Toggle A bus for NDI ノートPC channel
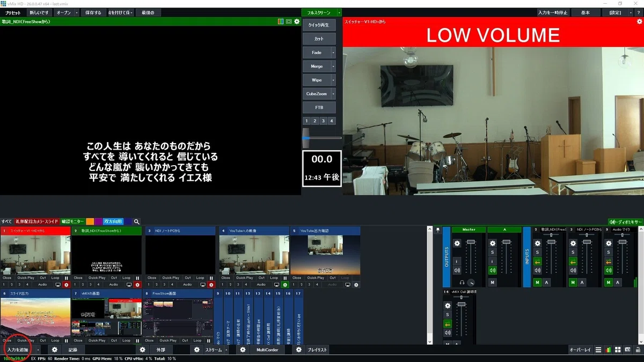 tap(581, 282)
